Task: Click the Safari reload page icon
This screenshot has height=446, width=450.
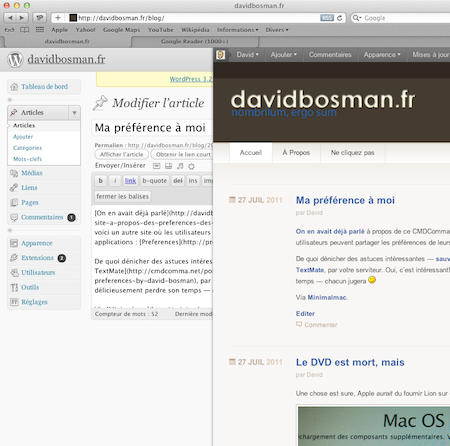Action: (340, 18)
